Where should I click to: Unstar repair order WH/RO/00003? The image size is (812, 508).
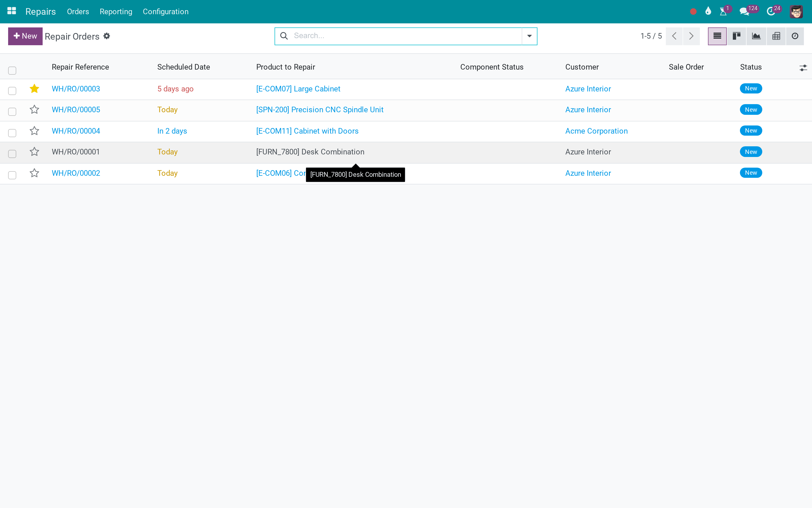pos(34,89)
